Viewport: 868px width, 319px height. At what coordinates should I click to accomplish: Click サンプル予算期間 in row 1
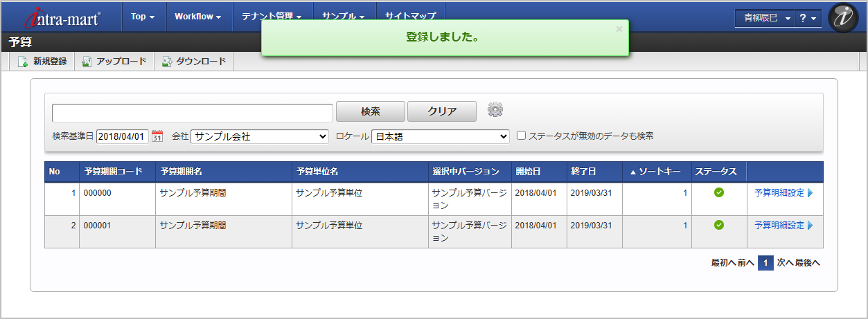coord(193,193)
